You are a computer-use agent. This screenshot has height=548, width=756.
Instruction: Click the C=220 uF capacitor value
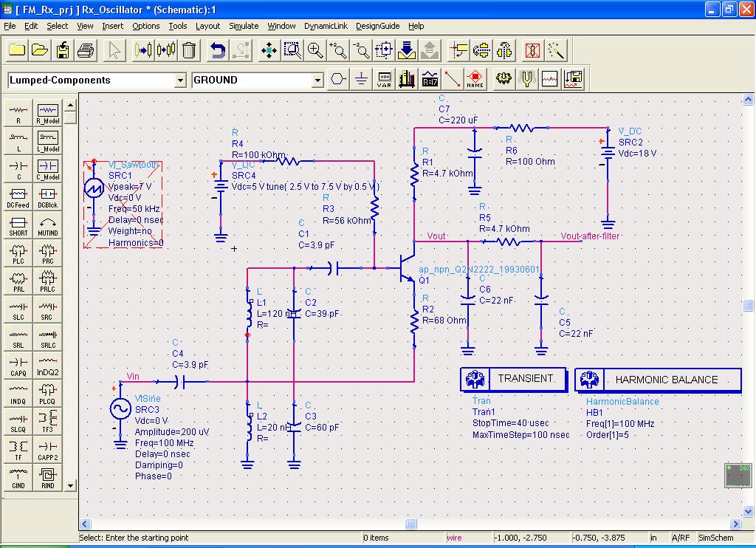click(458, 120)
